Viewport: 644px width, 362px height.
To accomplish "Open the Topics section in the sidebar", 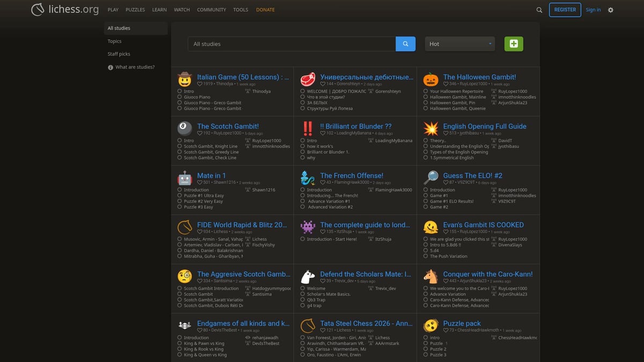I will [114, 41].
